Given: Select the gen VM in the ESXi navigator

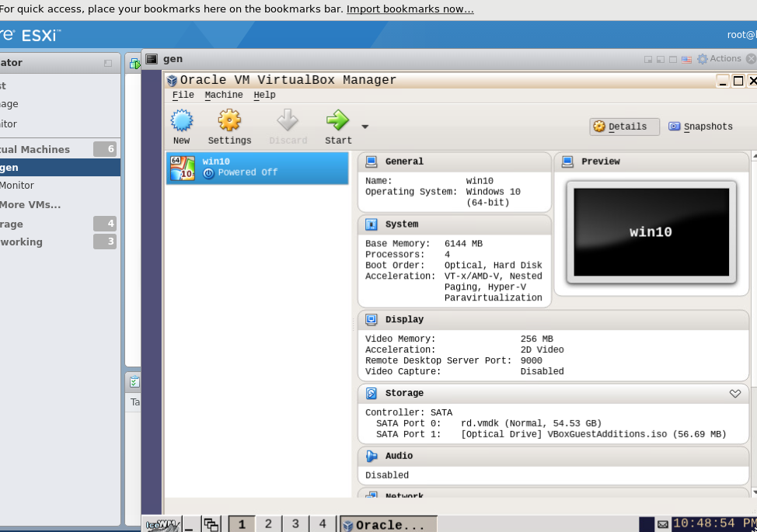Looking at the screenshot, I should pyautogui.click(x=60, y=167).
